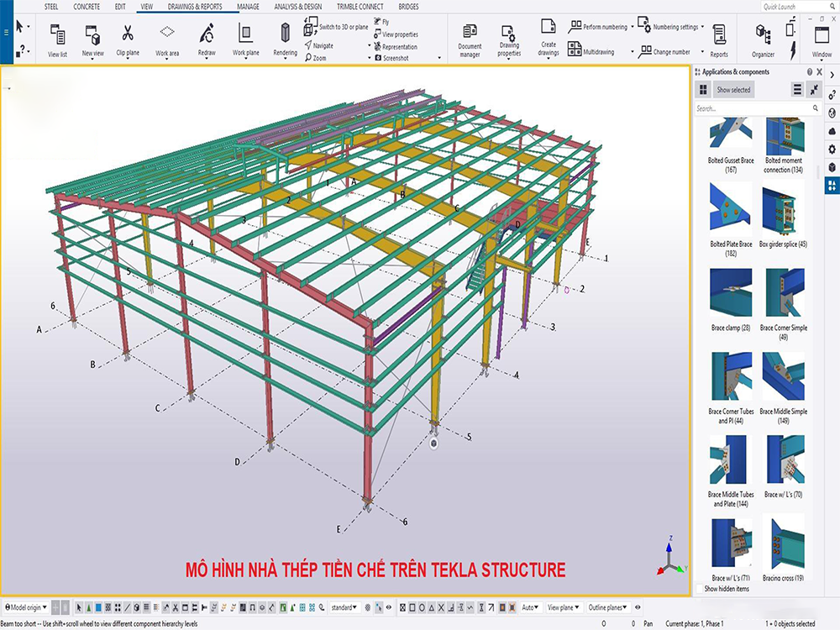Screen dimensions: 840x630
Task: Expand the View plane dropdown
Action: pos(561,606)
